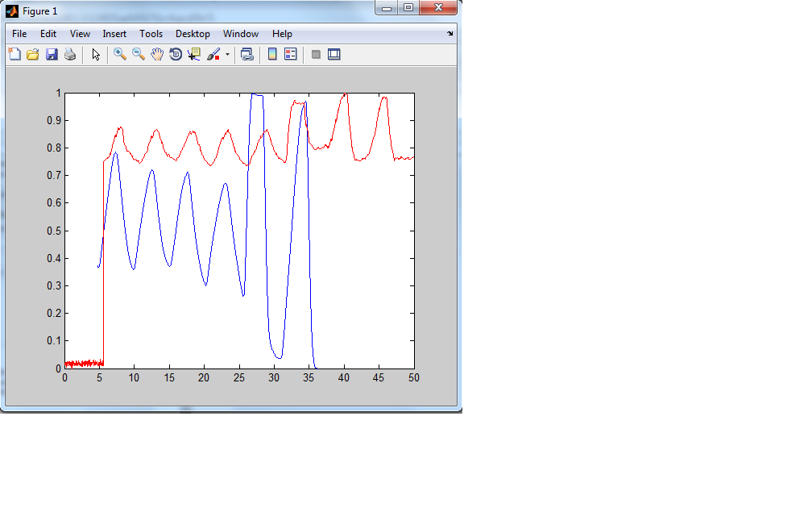Click the dock figure arrow in the menu bar
The image size is (812, 508).
coord(450,34)
